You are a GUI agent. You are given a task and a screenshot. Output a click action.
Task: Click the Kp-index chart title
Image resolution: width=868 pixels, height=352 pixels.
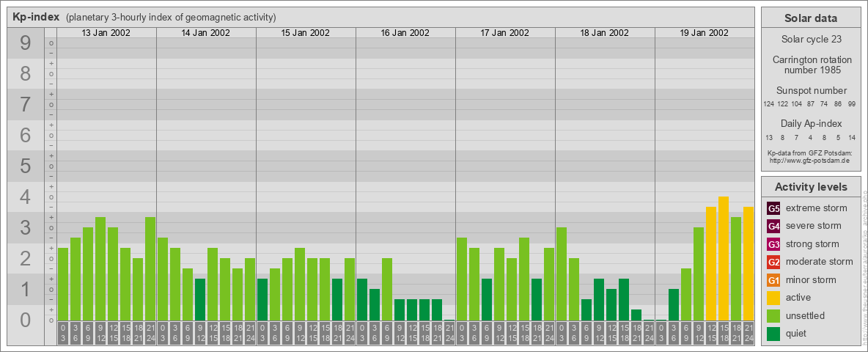36,17
